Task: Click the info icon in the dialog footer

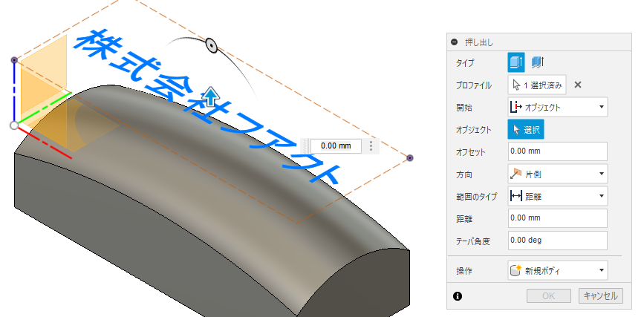Action: coord(458,295)
